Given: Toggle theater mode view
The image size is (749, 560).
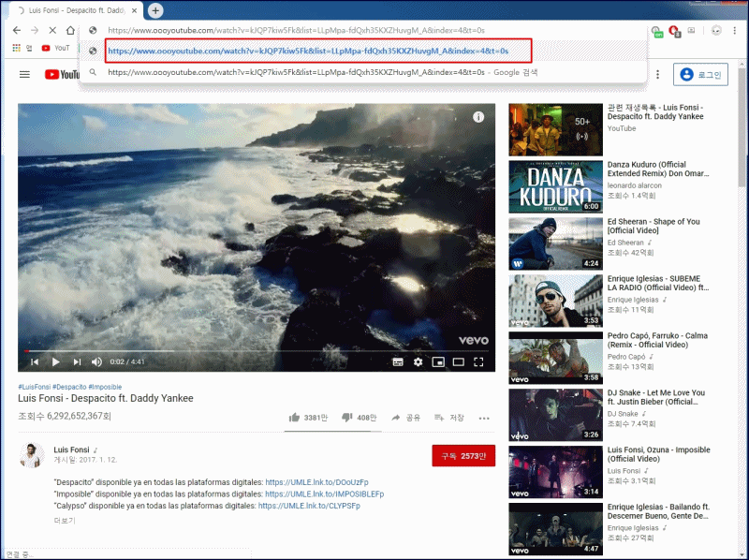Looking at the screenshot, I should pos(458,361).
